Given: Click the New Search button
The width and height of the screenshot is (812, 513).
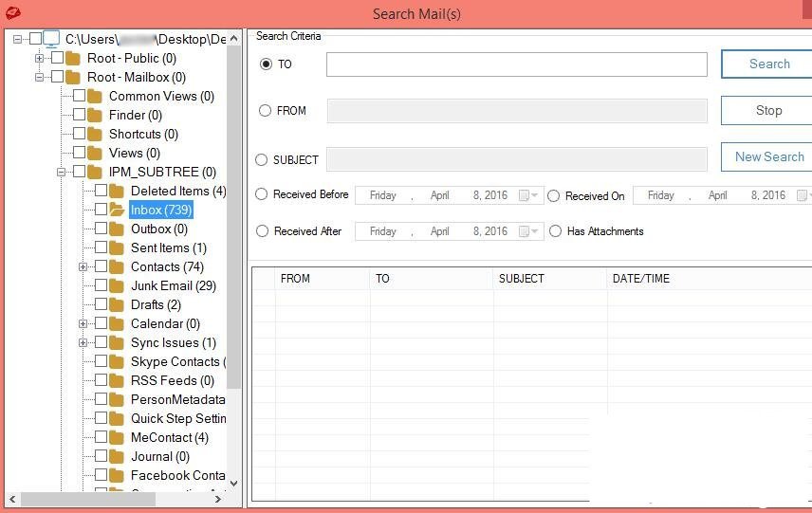Looking at the screenshot, I should tap(768, 157).
